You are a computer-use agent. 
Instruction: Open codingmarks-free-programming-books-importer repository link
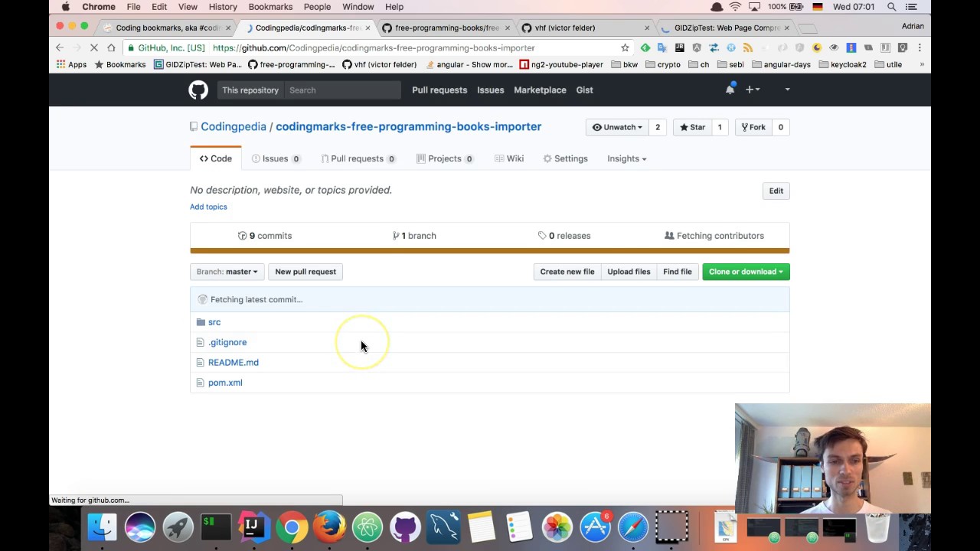coord(408,126)
